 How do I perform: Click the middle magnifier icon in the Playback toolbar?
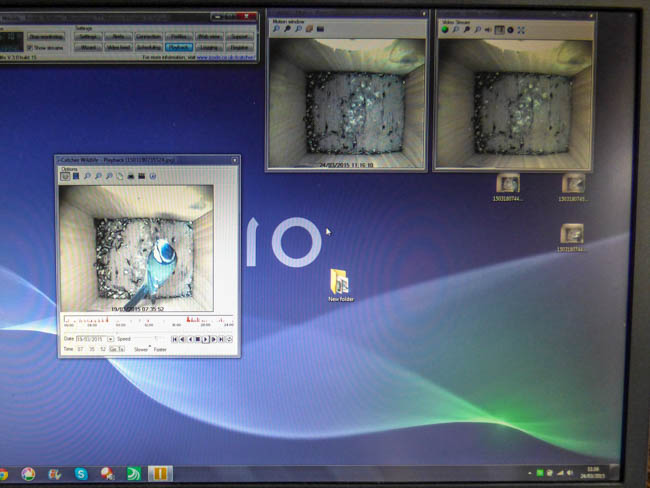[x=98, y=176]
